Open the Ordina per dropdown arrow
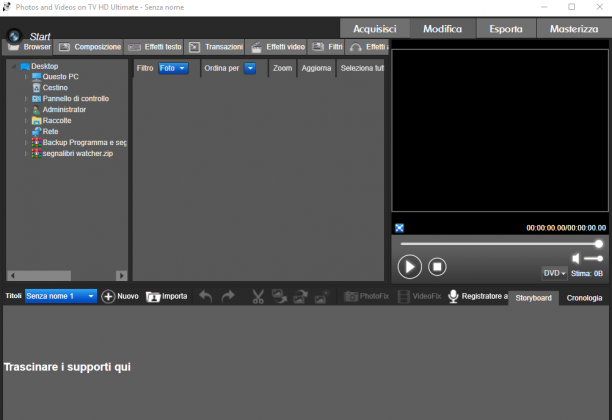 pos(250,68)
